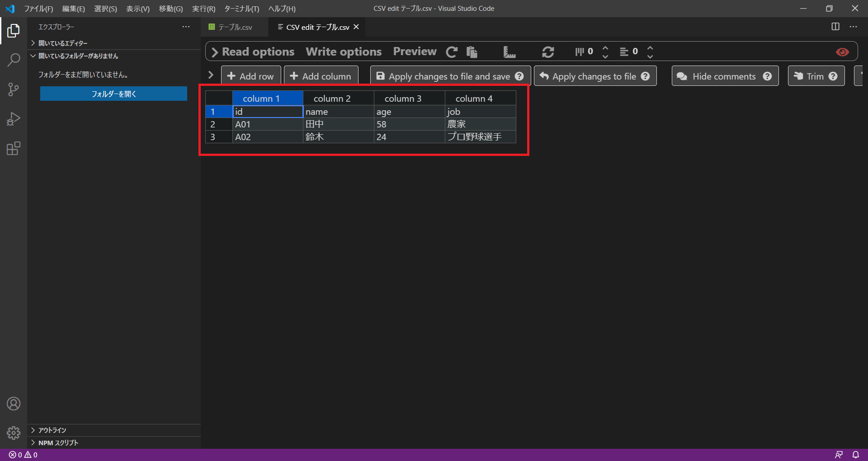Decrease the fixed rows count
Viewport: 868px width, 461px height.
(x=650, y=56)
